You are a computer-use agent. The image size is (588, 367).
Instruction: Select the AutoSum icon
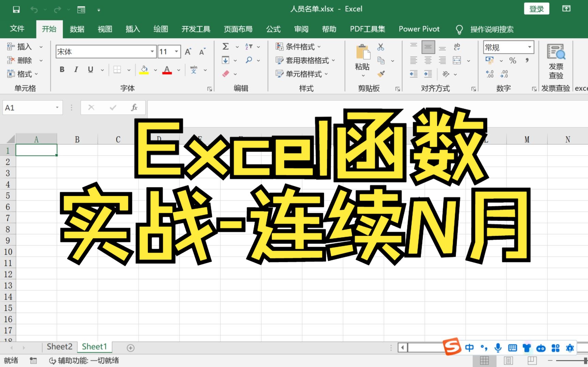(x=226, y=46)
